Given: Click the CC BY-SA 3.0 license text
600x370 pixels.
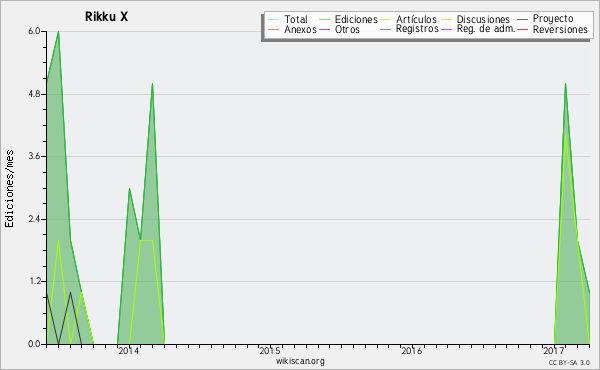Looking at the screenshot, I should tap(569, 363).
